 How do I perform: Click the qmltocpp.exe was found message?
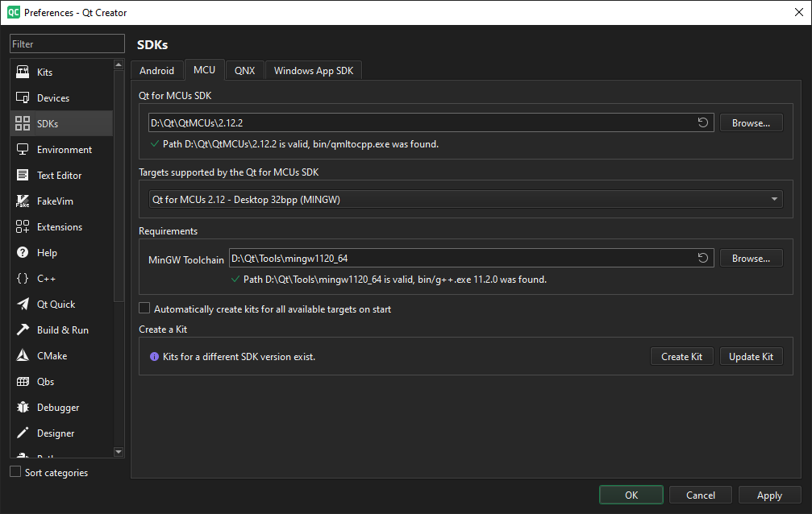pyautogui.click(x=300, y=144)
